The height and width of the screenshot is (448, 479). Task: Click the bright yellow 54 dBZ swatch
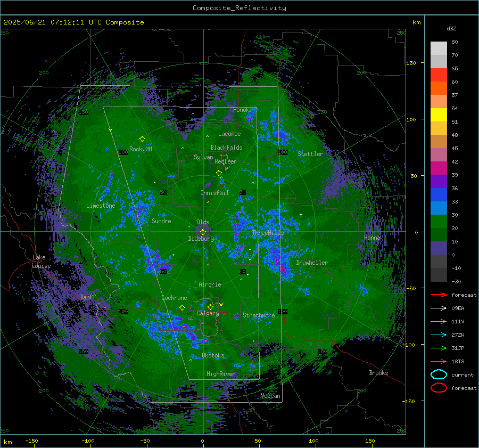point(439,115)
